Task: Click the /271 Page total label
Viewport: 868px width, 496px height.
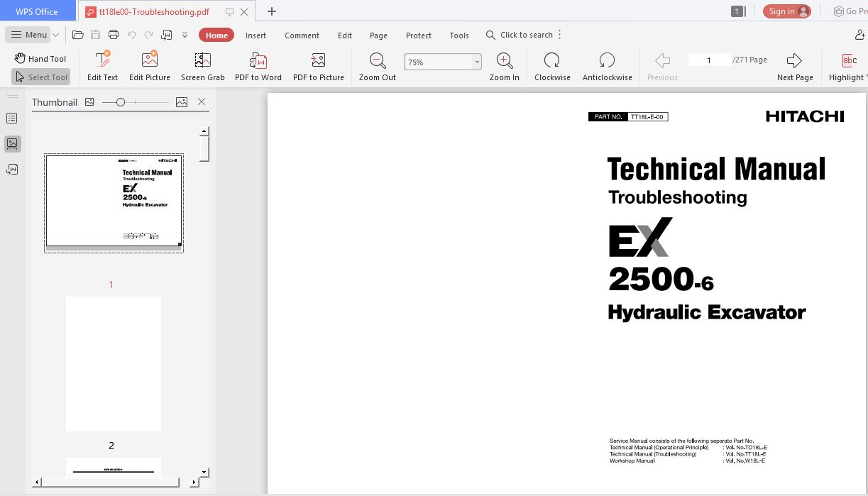Action: tap(749, 60)
